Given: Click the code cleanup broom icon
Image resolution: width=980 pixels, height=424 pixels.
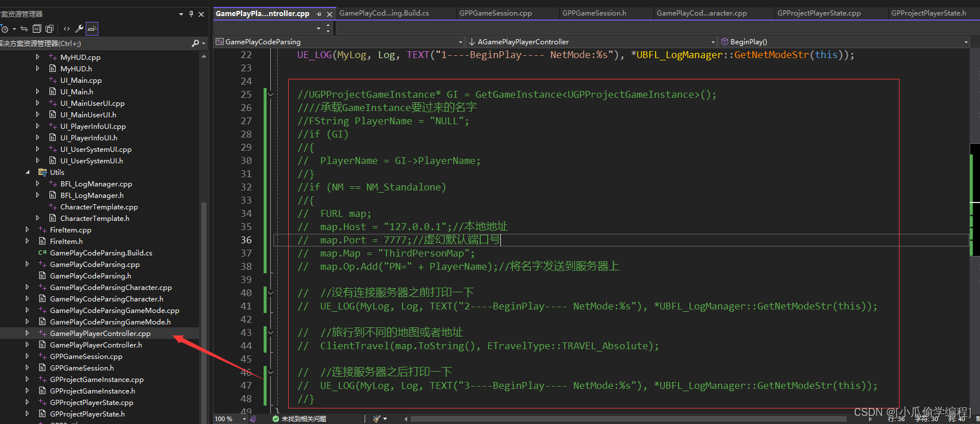Looking at the screenshot, I should [x=377, y=419].
